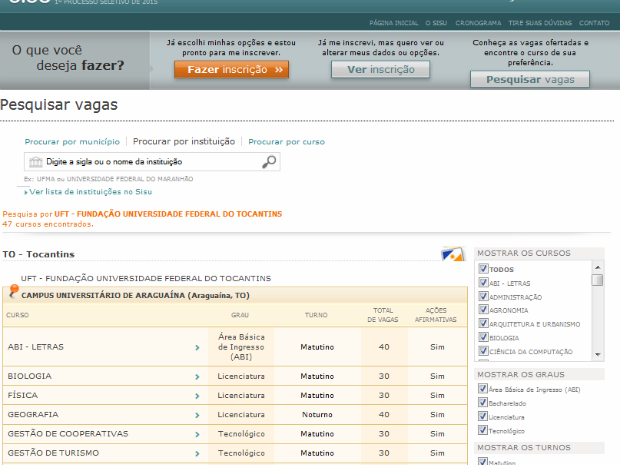The width and height of the screenshot is (620, 465).
Task: Toggle the AGRONOMIA course checkbox
Action: coord(484,311)
